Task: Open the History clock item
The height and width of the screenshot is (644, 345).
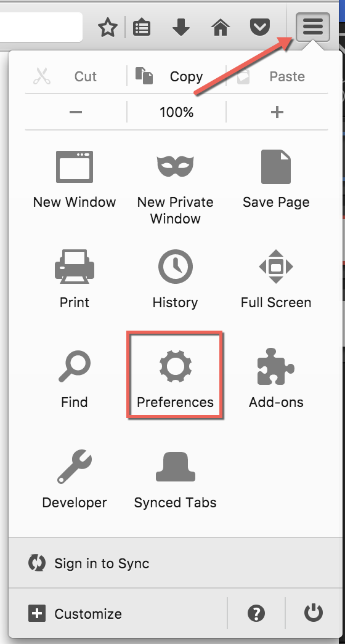Action: pyautogui.click(x=175, y=278)
